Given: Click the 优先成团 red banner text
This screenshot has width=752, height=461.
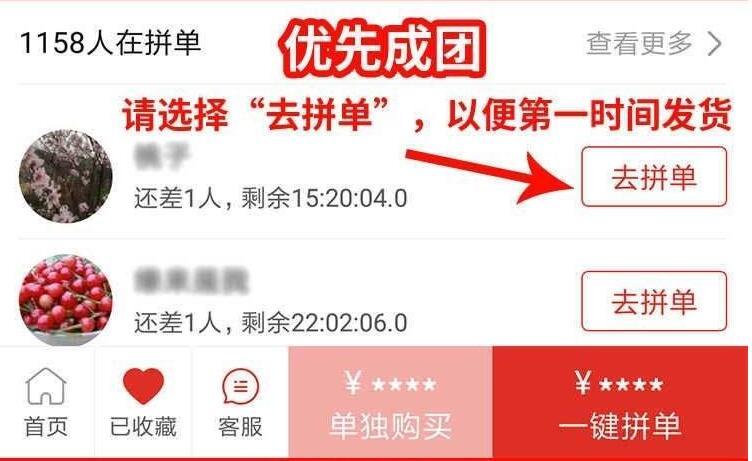Looking at the screenshot, I should pos(382,48).
